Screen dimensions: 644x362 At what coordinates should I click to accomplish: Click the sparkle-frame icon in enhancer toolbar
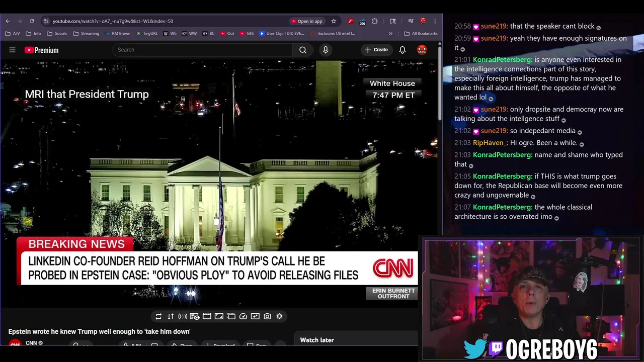tap(255, 316)
